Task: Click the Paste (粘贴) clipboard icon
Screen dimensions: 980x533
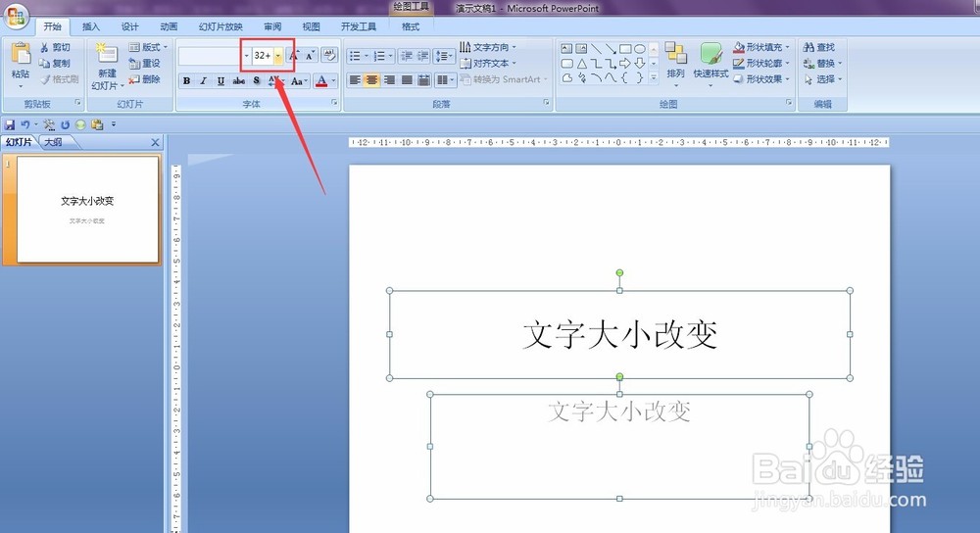Action: pos(21,54)
